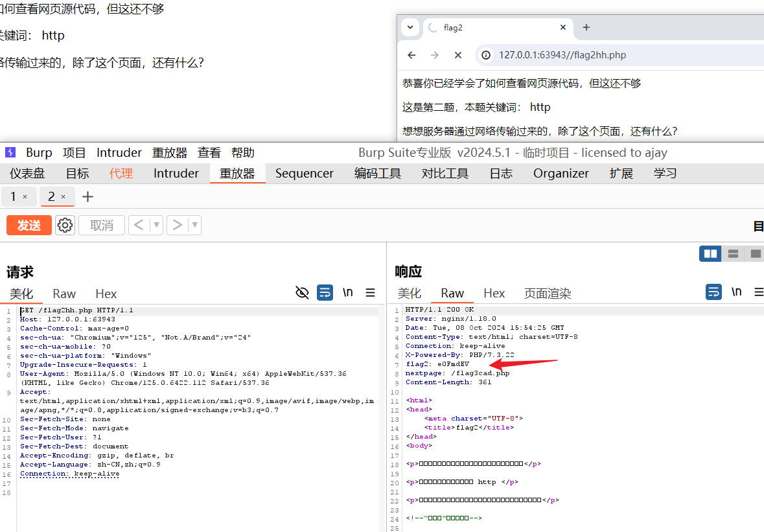
Task: Expand next-request history dropdown arrow
Action: coord(194,225)
